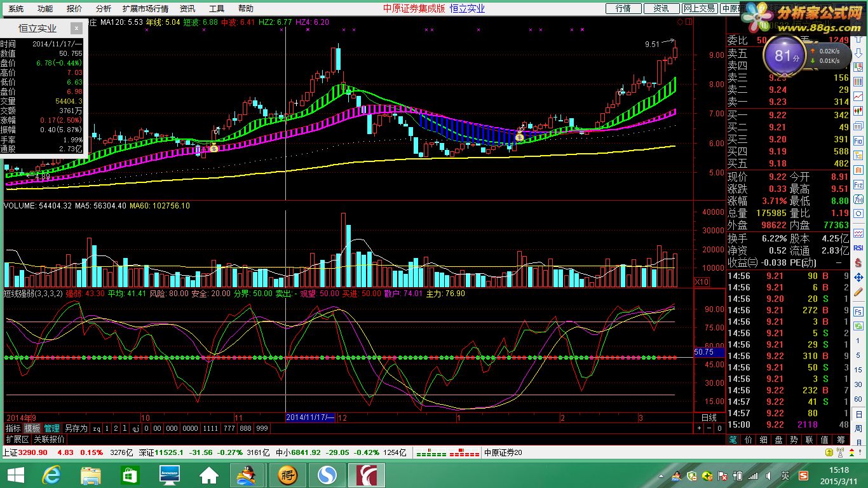
Task: Open the 扩展区 tab
Action: pos(17,439)
